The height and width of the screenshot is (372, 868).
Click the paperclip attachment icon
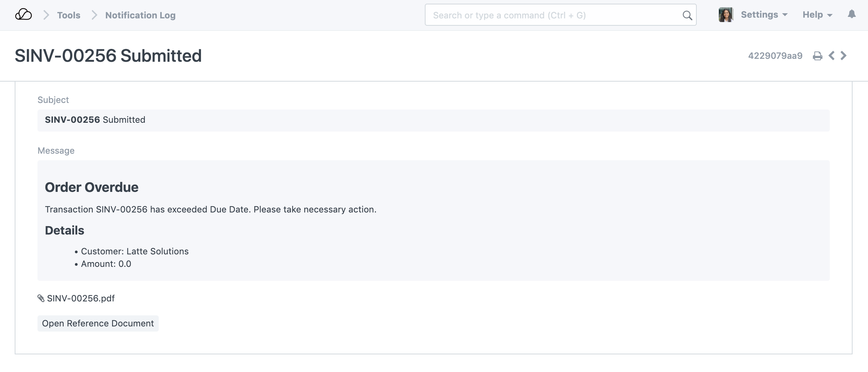point(41,298)
